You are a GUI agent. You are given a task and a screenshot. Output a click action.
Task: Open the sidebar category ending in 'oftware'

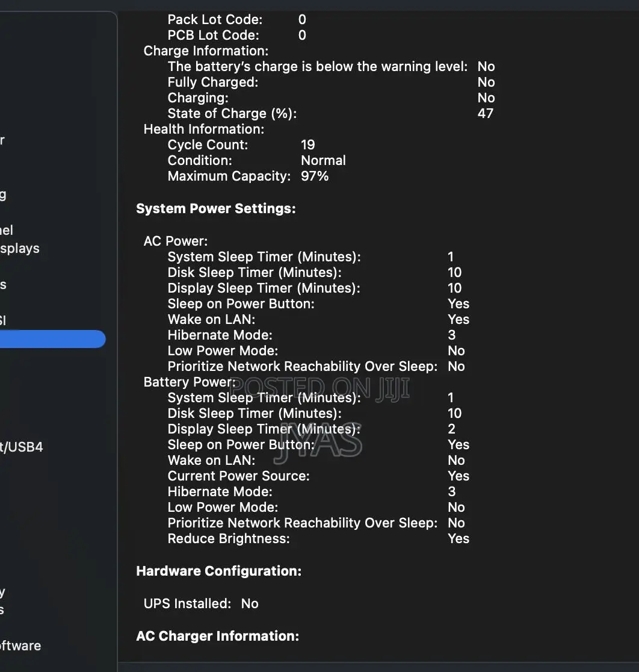click(20, 646)
